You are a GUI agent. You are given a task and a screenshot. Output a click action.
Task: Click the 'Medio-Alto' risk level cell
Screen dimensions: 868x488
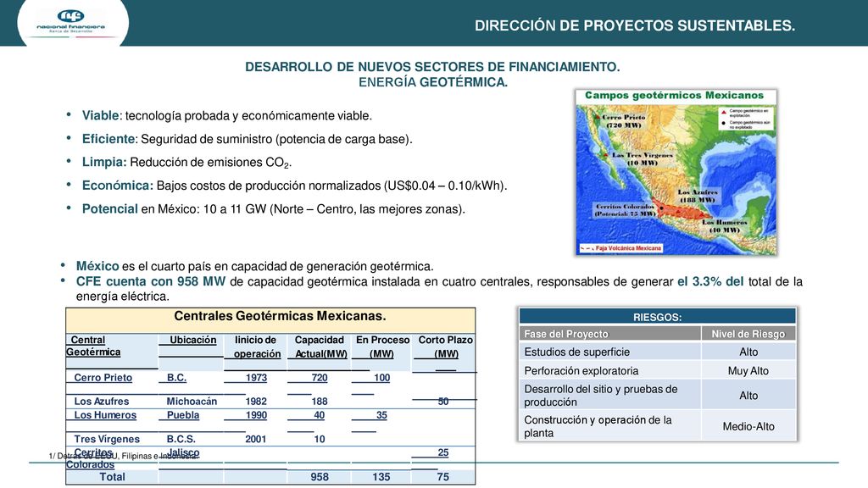coord(748,427)
